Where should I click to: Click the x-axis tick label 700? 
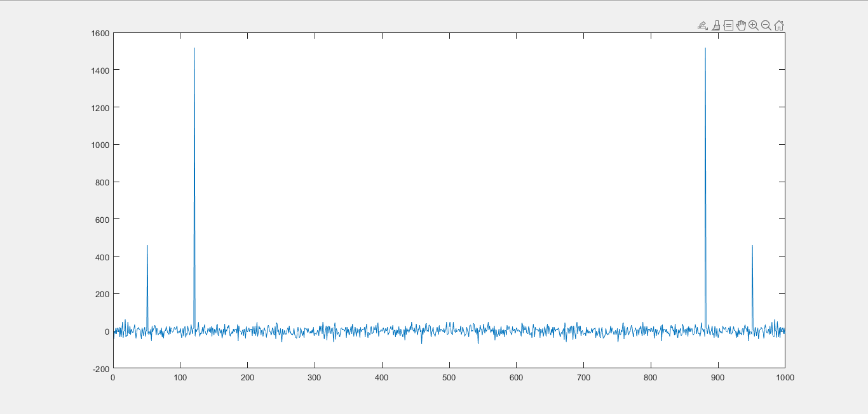click(x=583, y=377)
